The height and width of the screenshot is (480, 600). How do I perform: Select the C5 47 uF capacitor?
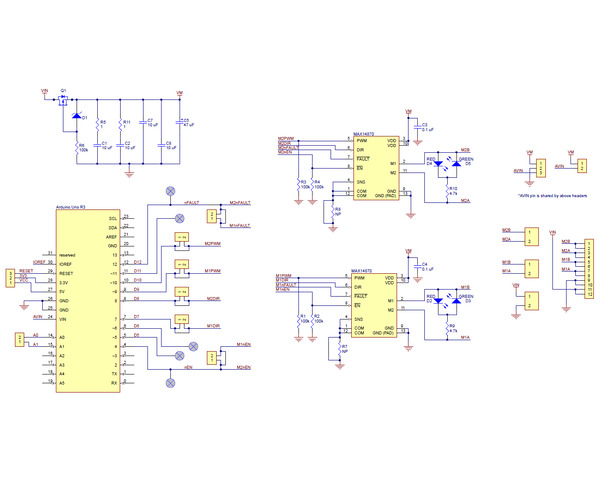coord(179,122)
